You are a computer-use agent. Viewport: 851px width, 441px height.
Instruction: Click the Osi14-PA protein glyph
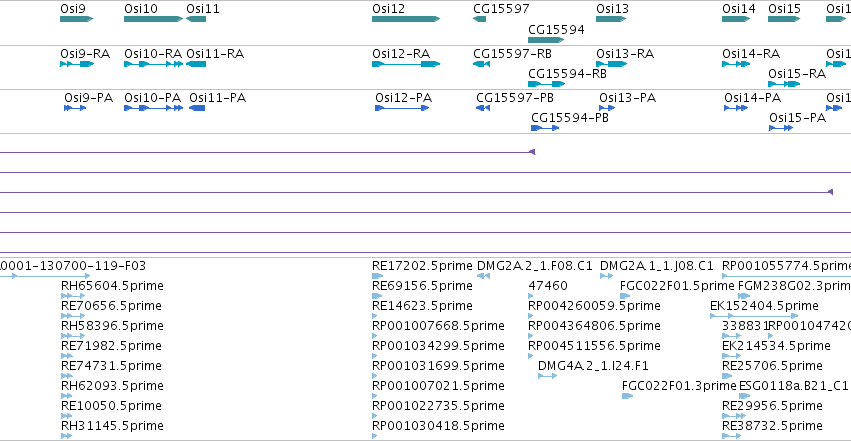(x=736, y=108)
